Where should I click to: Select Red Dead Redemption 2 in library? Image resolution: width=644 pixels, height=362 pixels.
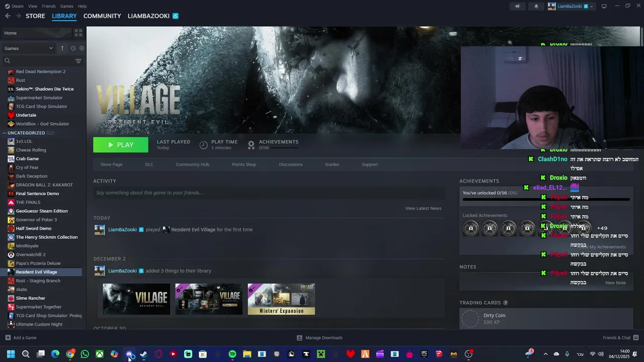41,71
